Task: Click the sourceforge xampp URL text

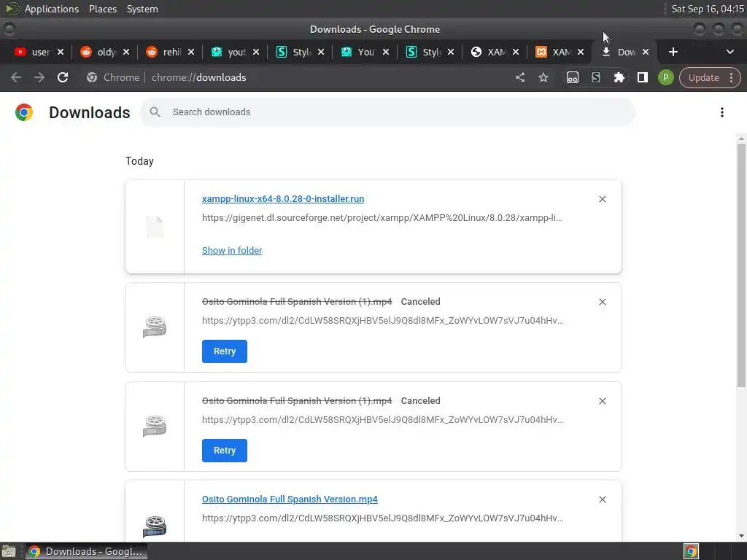Action: point(382,217)
